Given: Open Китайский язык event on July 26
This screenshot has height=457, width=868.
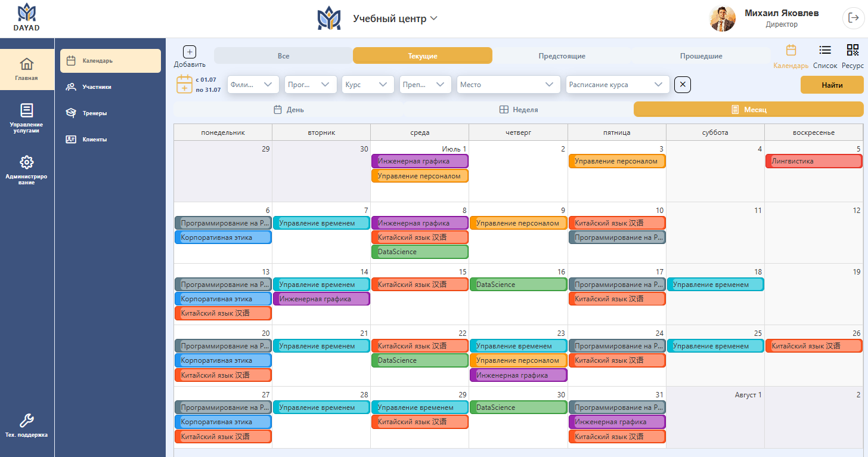Looking at the screenshot, I should tap(814, 346).
